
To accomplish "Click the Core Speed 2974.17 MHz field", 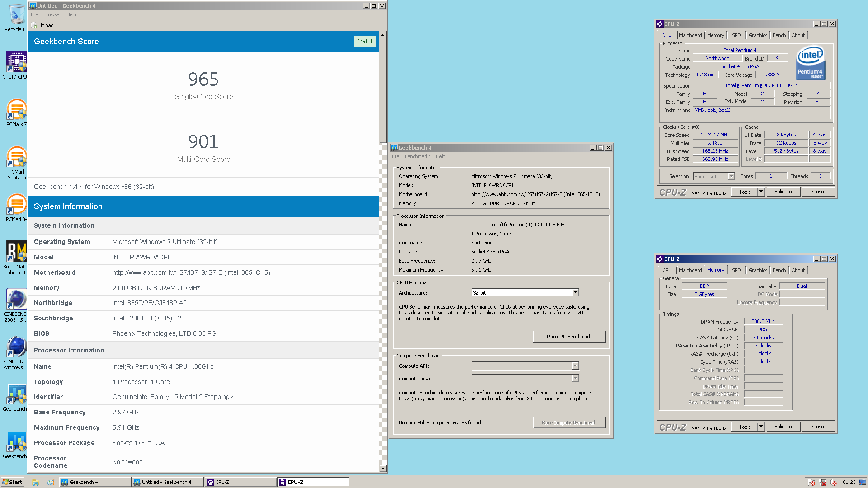I will (x=715, y=135).
